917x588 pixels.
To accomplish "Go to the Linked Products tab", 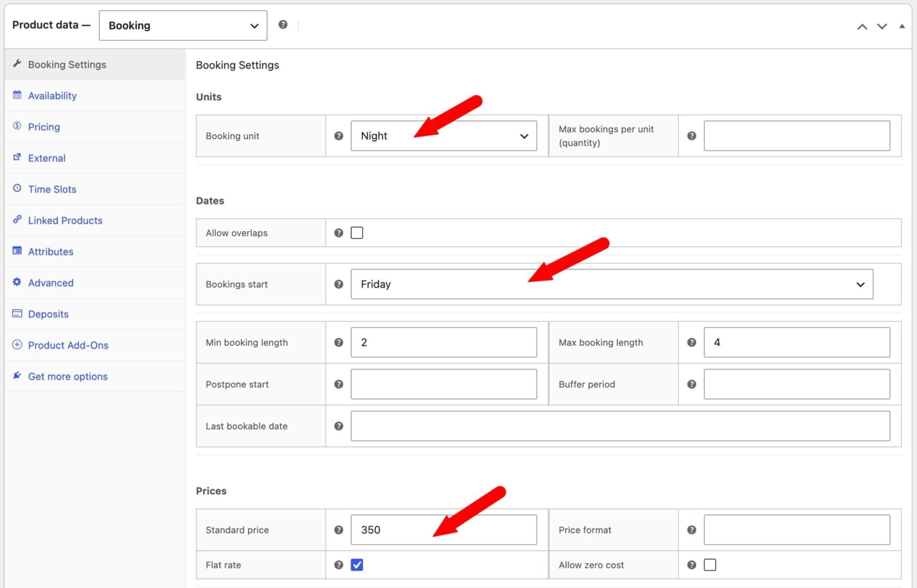I will (95, 220).
